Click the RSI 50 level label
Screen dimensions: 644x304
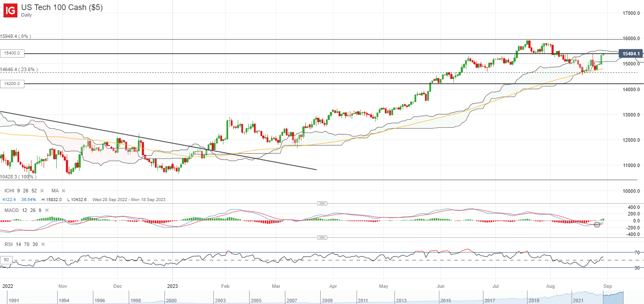(x=6, y=260)
